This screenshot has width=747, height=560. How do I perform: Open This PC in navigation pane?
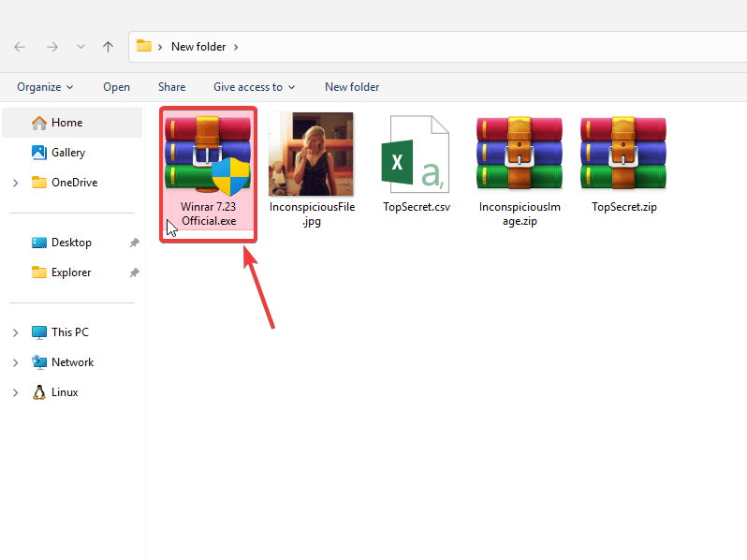pyautogui.click(x=72, y=332)
